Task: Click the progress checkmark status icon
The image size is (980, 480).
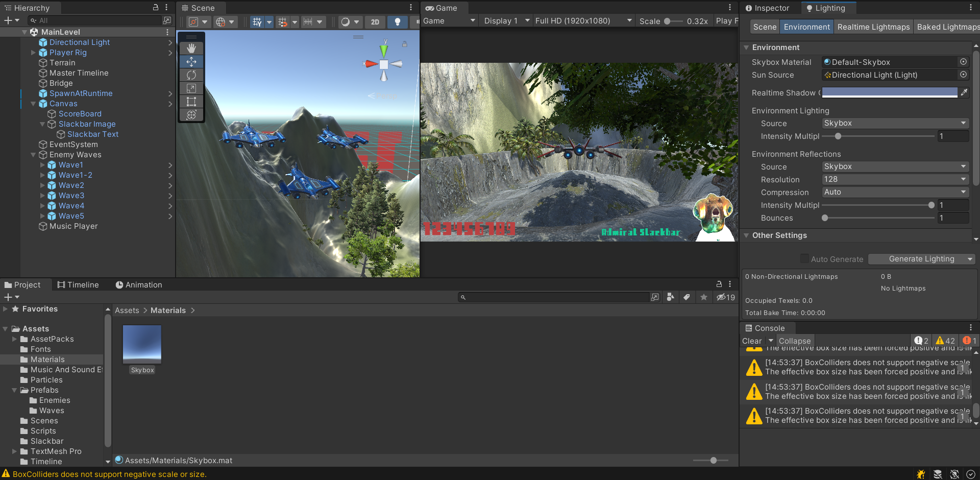Action: point(970,474)
